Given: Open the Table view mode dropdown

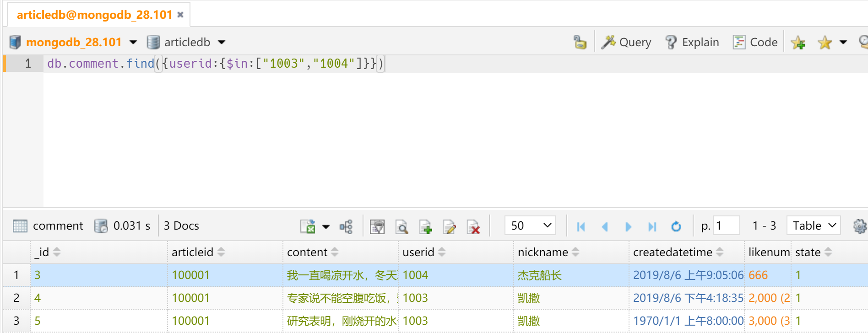Looking at the screenshot, I should (x=814, y=226).
